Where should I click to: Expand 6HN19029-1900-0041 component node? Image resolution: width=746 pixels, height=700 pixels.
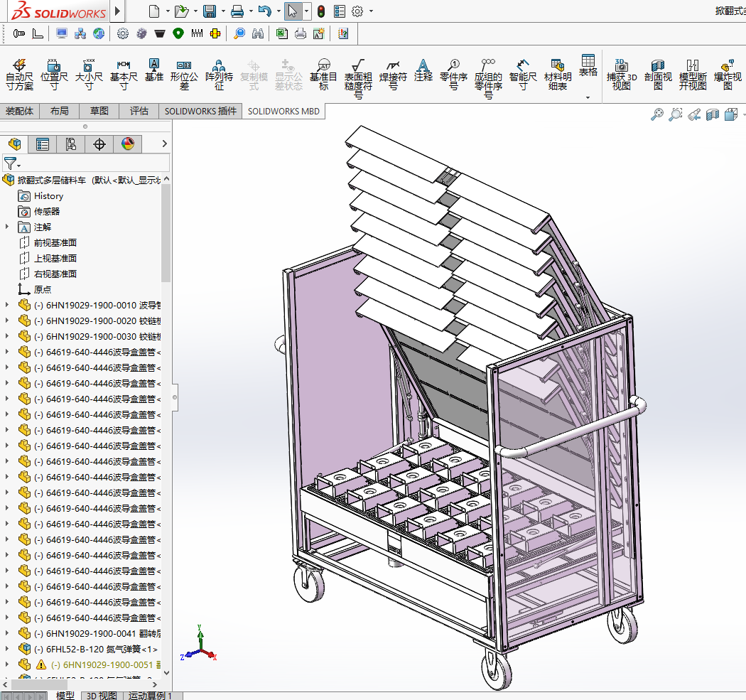[x=6, y=633]
